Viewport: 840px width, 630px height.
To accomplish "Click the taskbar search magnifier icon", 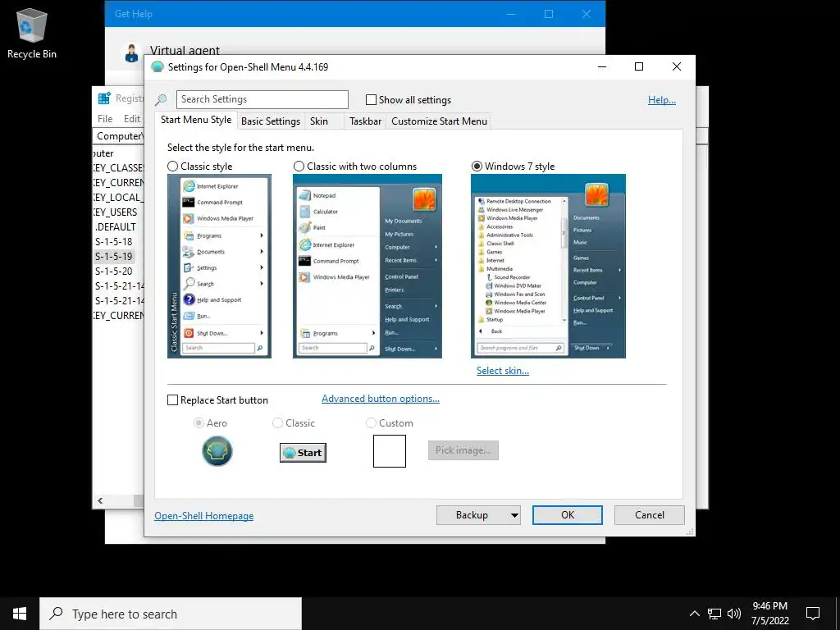I will pos(56,614).
